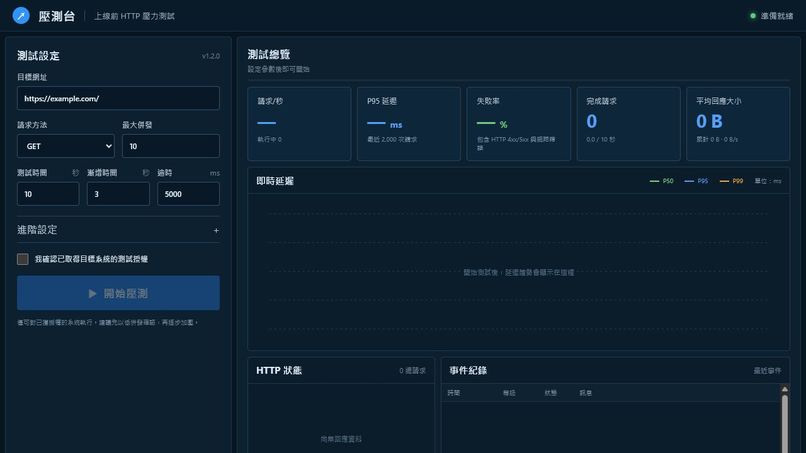The image size is (806, 453).
Task: Click the green 準備就緒 status dot
Action: point(753,16)
